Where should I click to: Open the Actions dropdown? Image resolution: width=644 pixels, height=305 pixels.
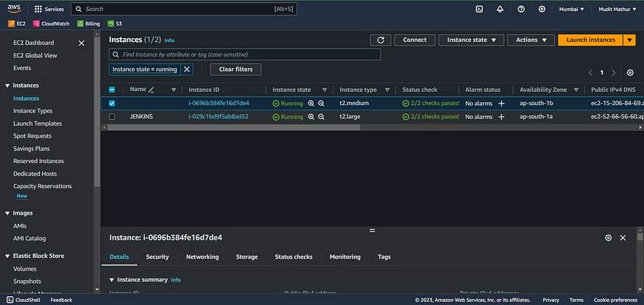532,40
